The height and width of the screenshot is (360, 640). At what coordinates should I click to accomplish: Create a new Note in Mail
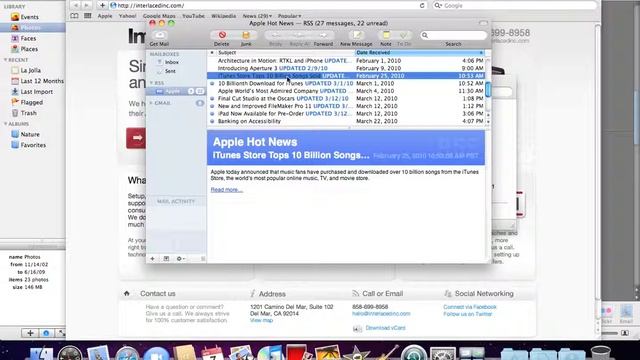click(x=386, y=36)
